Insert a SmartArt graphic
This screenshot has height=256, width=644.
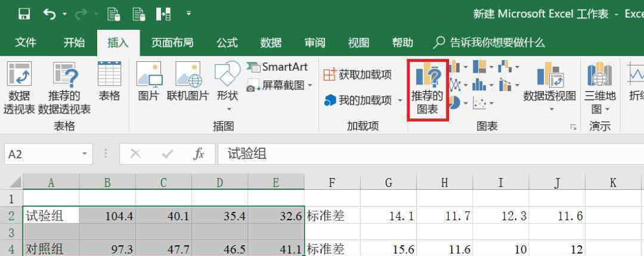pos(277,67)
